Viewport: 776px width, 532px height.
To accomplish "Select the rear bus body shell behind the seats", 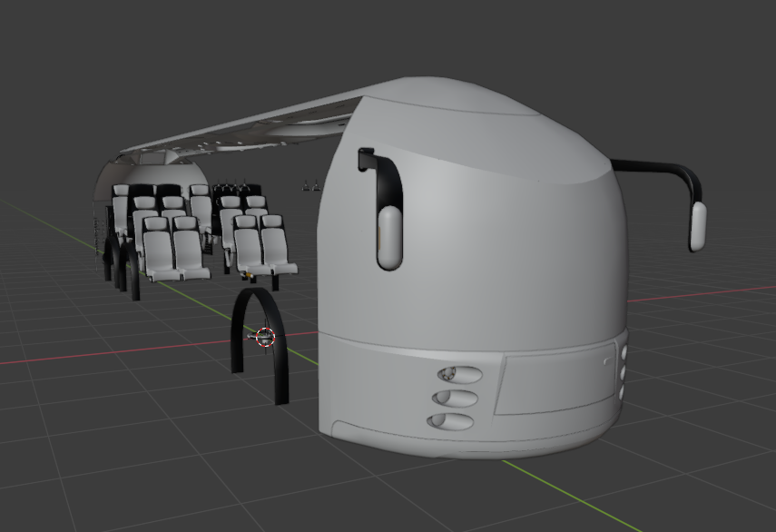I will click(x=149, y=173).
